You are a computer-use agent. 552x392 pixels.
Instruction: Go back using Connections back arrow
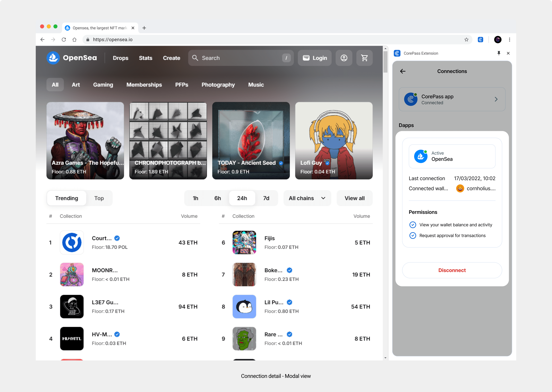403,71
